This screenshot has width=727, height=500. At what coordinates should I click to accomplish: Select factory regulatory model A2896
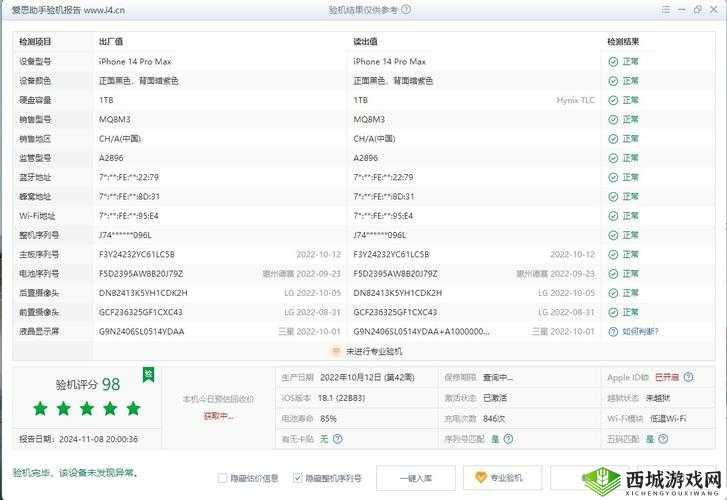111,158
